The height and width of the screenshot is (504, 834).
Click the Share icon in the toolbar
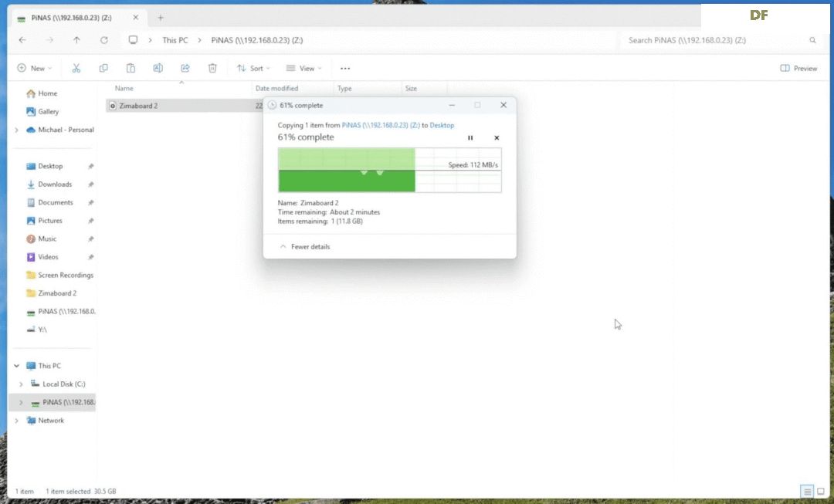185,68
